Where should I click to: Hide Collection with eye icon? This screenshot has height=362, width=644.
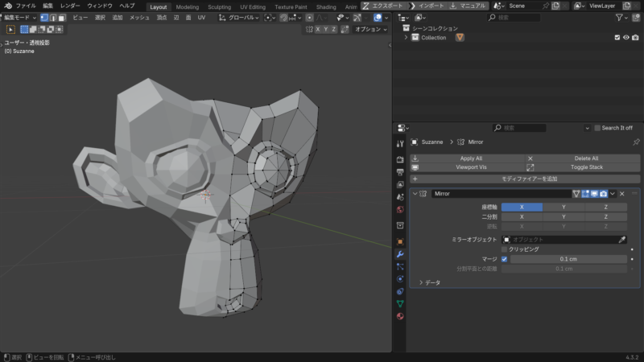pos(626,38)
